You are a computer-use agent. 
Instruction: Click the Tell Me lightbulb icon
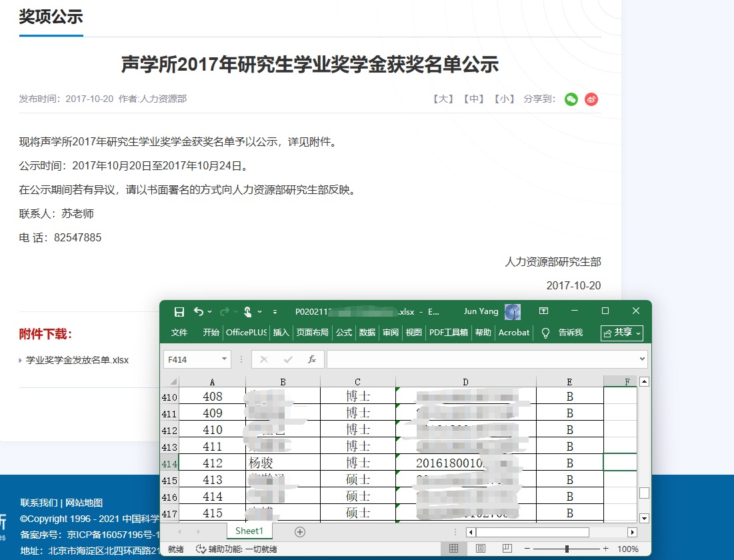tap(545, 333)
